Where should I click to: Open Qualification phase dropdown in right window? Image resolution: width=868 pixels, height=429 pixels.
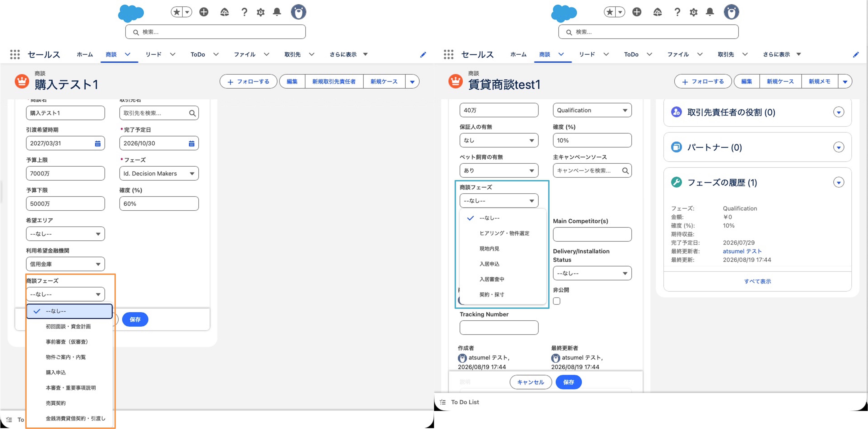(592, 110)
